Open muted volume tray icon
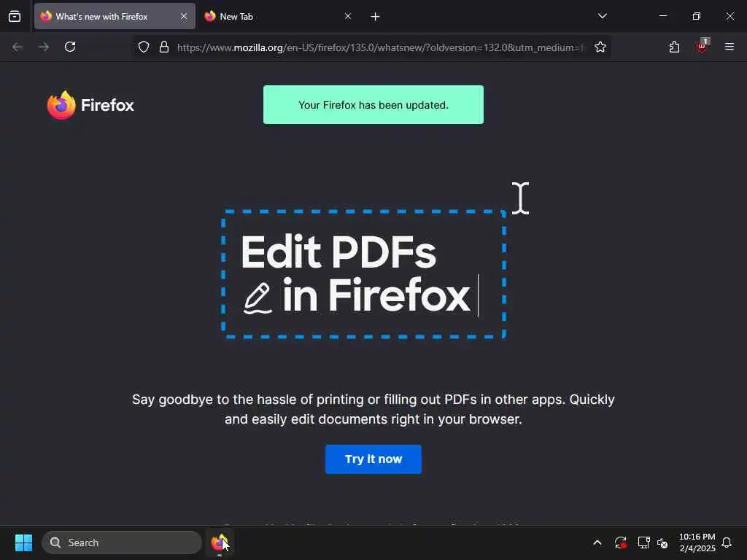Screen dimensions: 747x560 pos(662,542)
